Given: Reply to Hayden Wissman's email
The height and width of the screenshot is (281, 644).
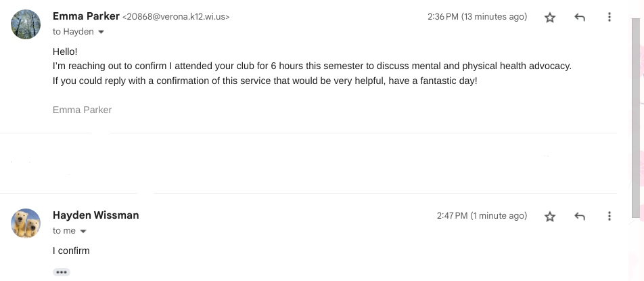Looking at the screenshot, I should [580, 217].
